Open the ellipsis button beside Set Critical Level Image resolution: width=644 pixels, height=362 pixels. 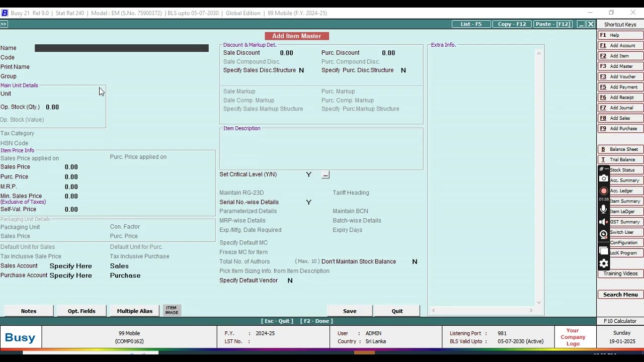coord(326,175)
